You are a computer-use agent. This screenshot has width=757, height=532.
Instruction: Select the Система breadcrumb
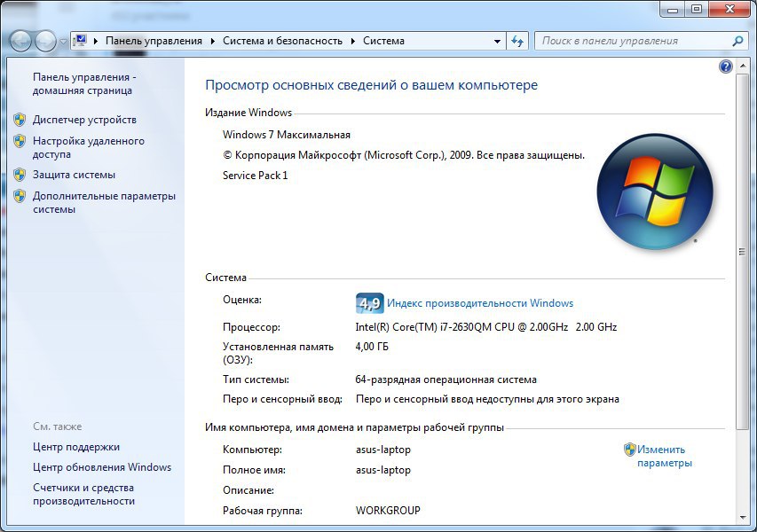coord(383,41)
